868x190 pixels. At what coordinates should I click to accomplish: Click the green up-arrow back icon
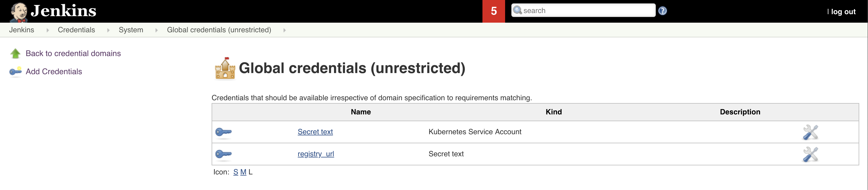16,53
